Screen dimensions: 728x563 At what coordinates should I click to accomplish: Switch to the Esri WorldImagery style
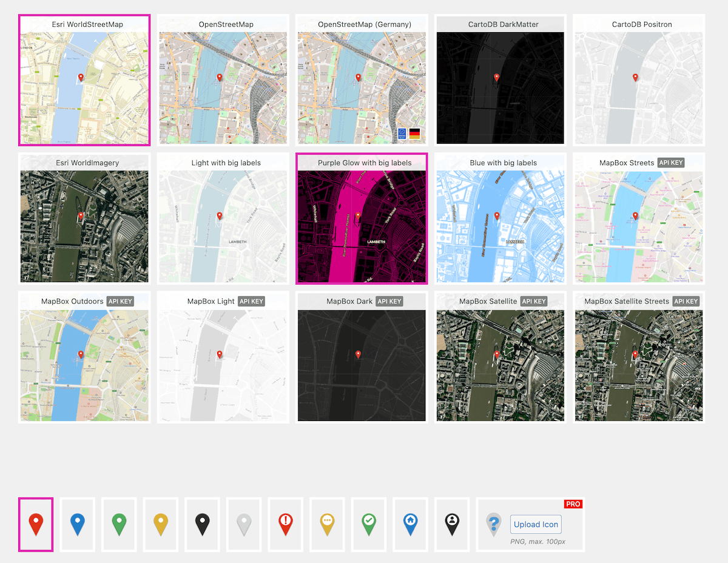point(84,218)
